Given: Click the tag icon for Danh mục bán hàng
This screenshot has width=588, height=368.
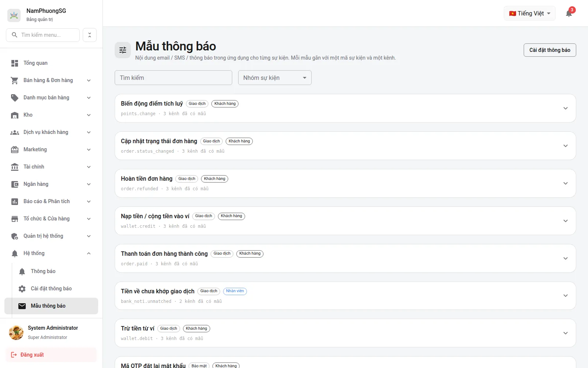Looking at the screenshot, I should [x=15, y=98].
